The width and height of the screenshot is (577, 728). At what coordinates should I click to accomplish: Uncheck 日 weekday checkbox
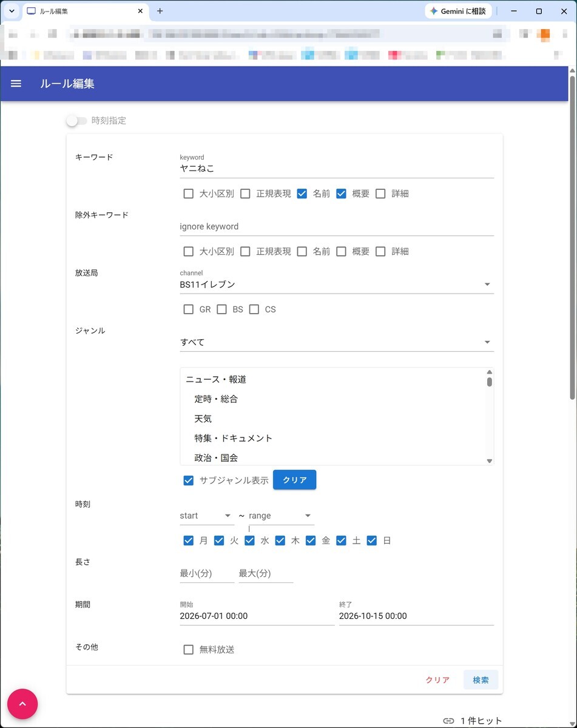click(372, 541)
